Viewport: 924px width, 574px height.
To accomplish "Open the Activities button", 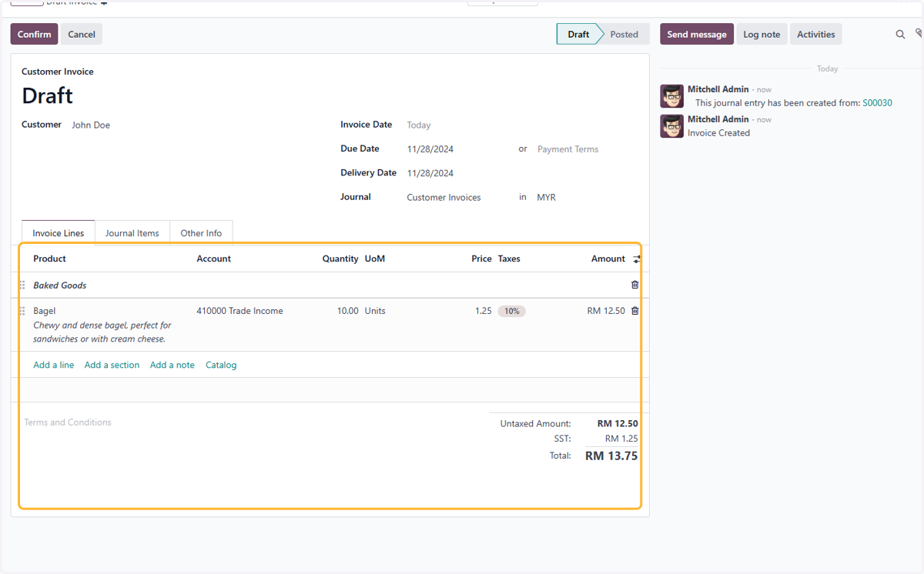I will tap(816, 34).
